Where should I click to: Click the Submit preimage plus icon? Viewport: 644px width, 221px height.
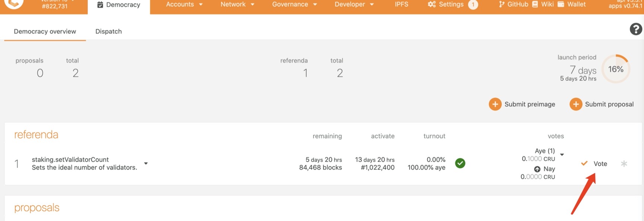click(495, 104)
